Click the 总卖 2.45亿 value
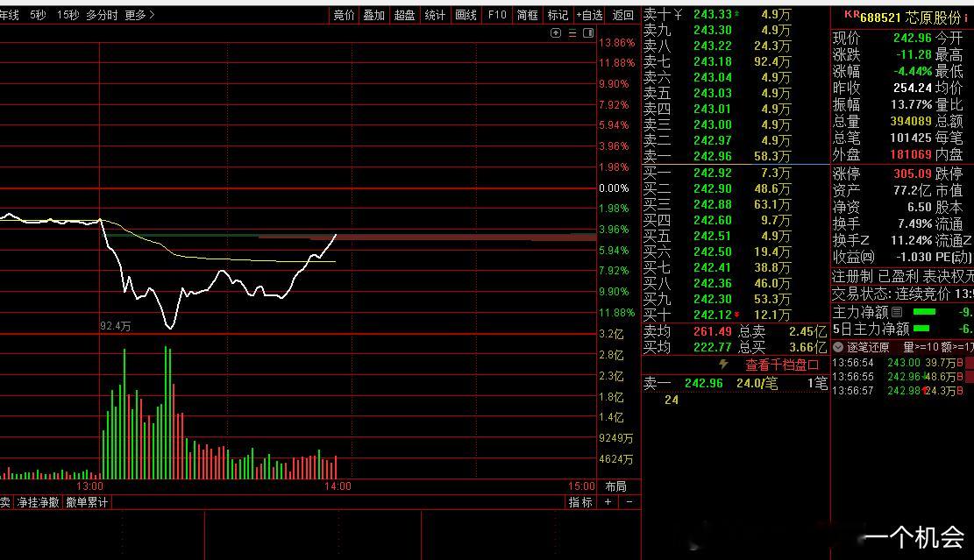The height and width of the screenshot is (560, 974). (x=807, y=331)
